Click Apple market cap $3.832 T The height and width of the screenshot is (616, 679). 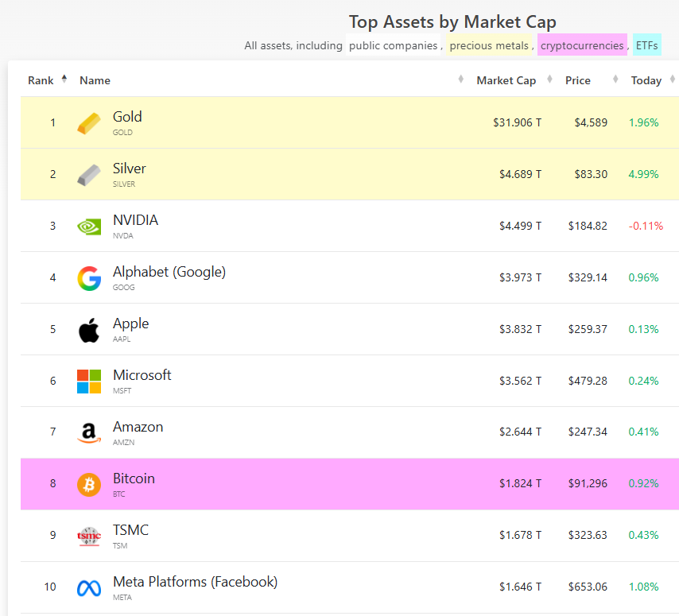520,329
